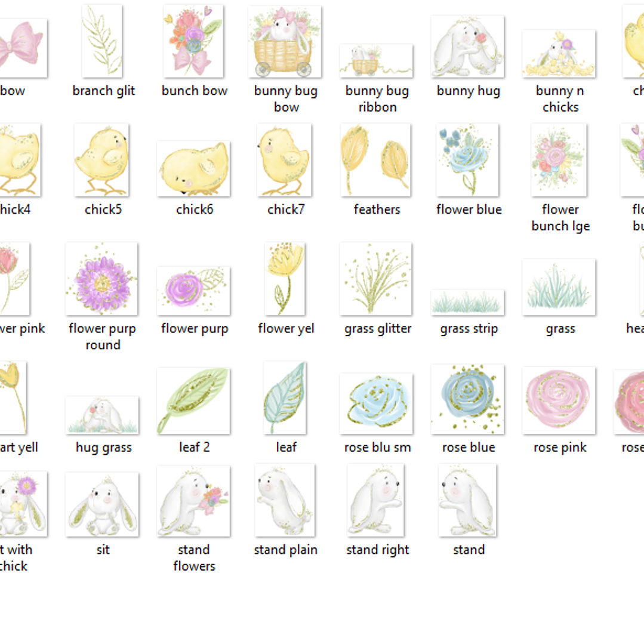Select the feathers image file
This screenshot has width=644, height=644.
(376, 160)
